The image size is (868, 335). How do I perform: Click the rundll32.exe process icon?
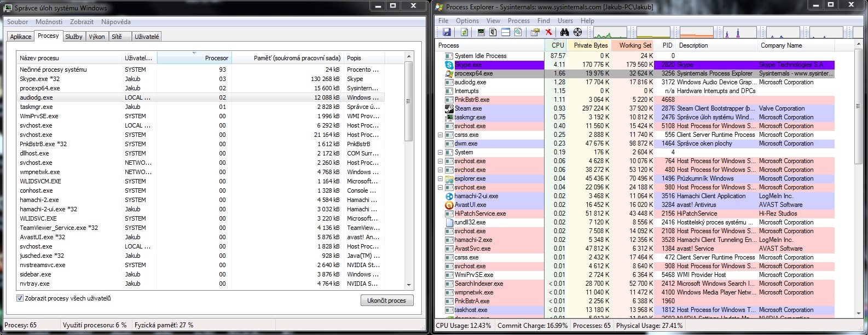449,222
